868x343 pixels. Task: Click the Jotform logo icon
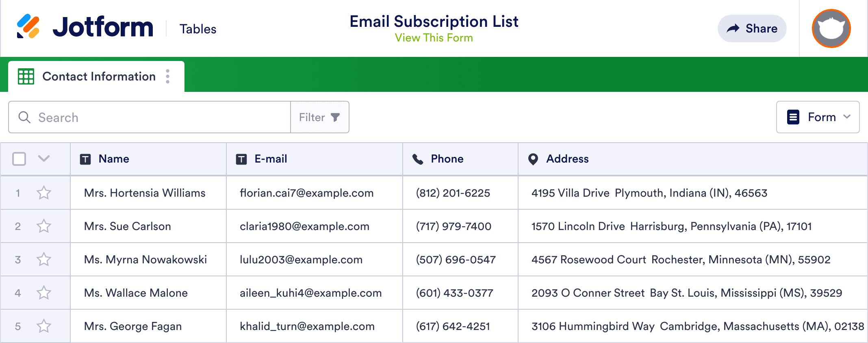28,26
